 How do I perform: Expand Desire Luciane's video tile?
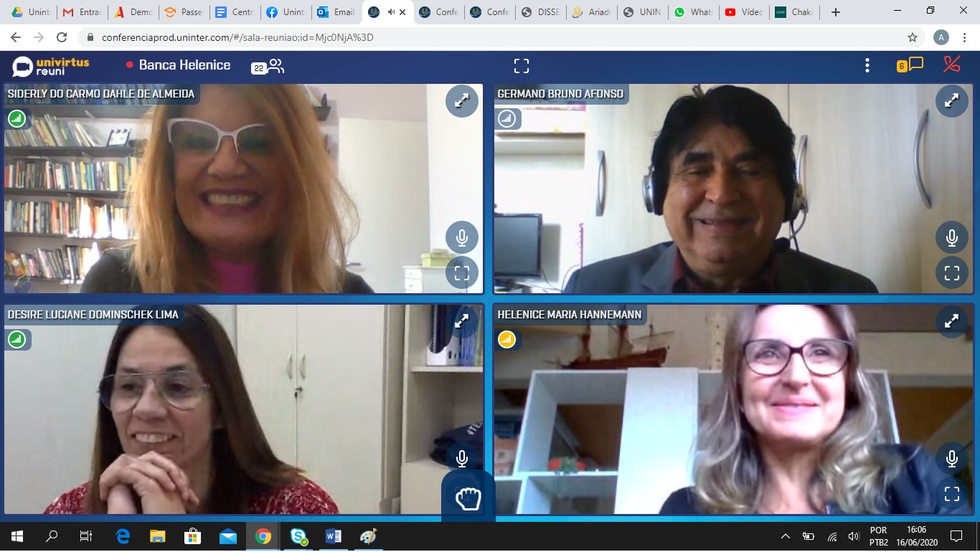pos(461,322)
